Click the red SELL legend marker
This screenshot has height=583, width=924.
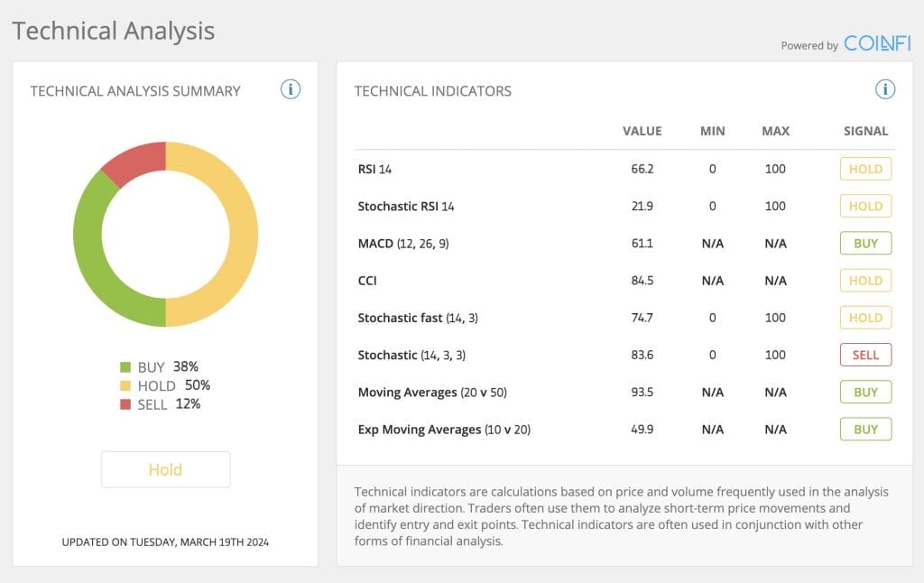click(x=127, y=404)
